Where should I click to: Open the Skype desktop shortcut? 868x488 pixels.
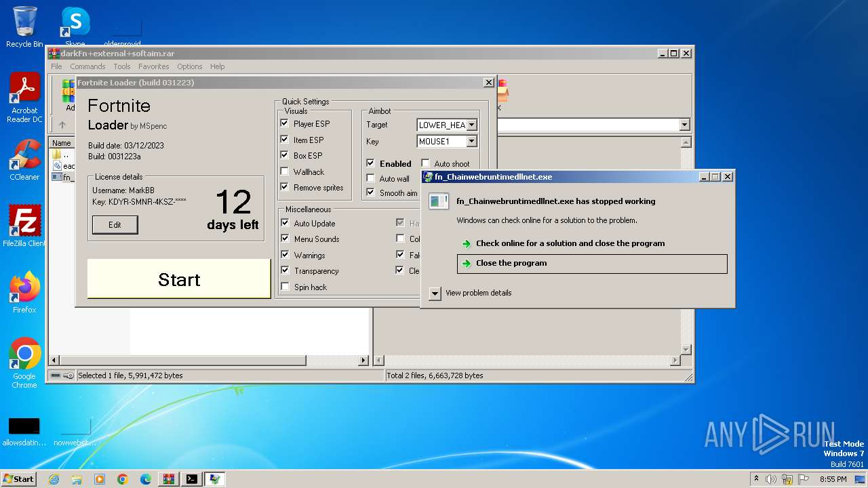pyautogui.click(x=75, y=27)
